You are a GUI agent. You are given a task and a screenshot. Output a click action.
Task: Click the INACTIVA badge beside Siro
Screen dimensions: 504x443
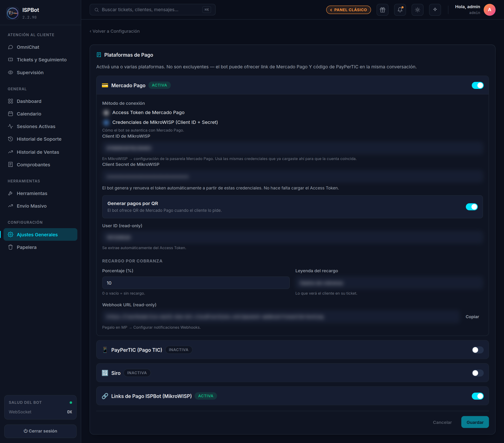(x=137, y=373)
